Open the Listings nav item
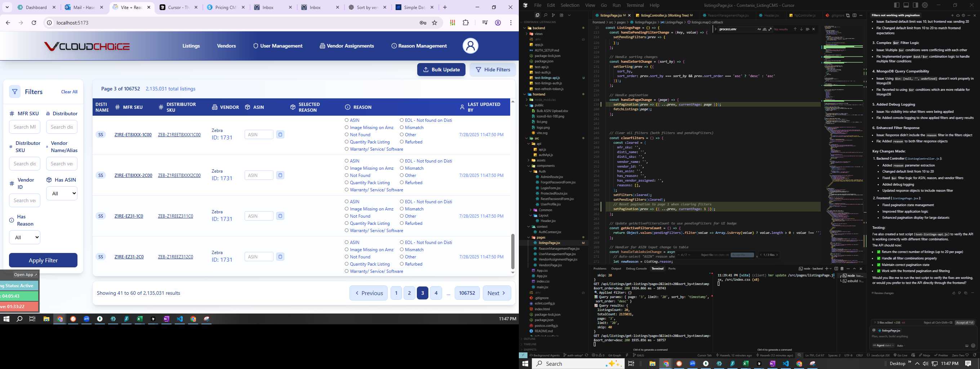 pyautogui.click(x=191, y=46)
